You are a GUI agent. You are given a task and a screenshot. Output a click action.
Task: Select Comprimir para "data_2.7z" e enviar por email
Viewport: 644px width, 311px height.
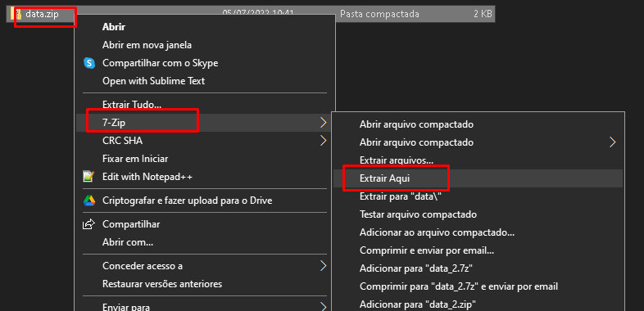pos(459,286)
